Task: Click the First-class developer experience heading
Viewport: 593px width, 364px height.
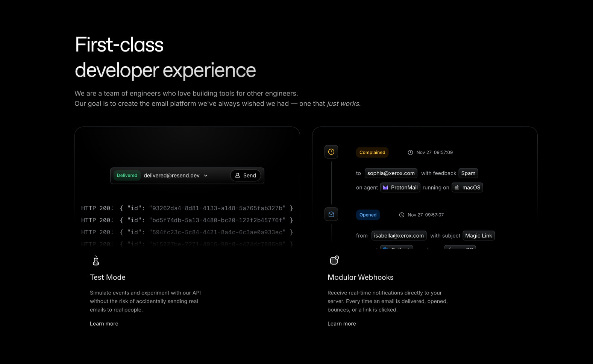Action: pyautogui.click(x=165, y=57)
